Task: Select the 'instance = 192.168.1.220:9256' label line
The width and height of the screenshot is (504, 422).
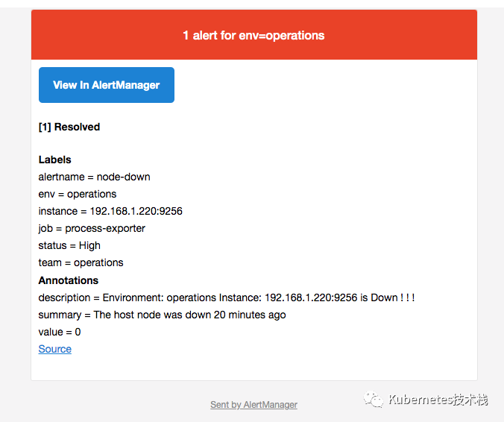Action: 110,211
